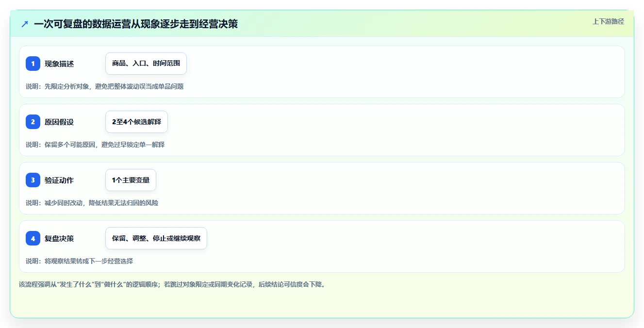Click step number 3 badge

(x=33, y=180)
